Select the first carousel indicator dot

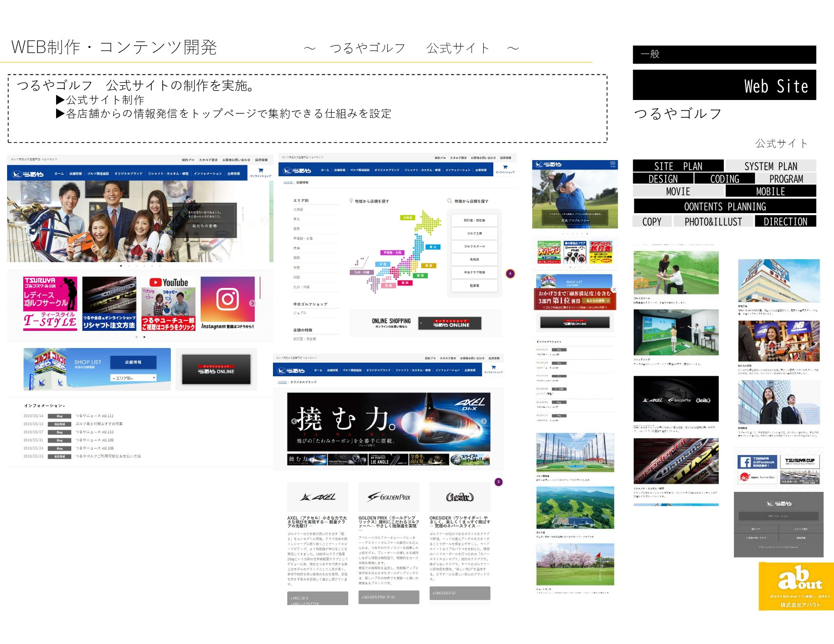click(x=121, y=266)
